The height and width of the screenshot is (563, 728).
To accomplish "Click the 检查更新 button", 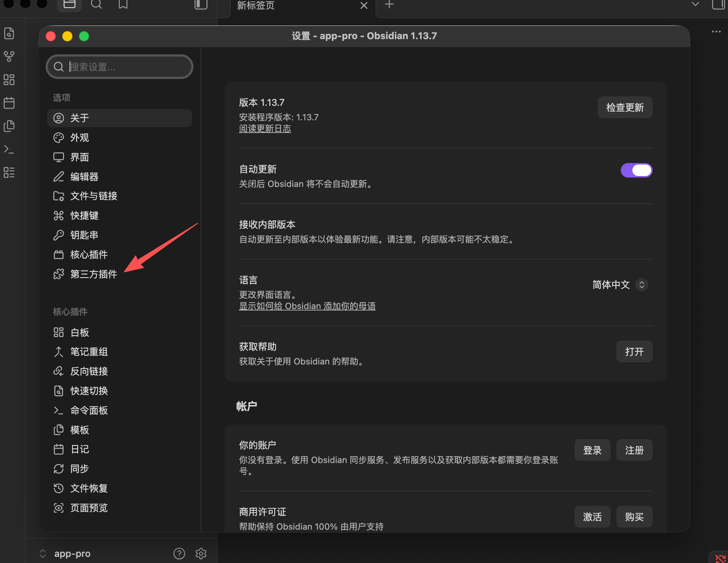I will tap(625, 107).
